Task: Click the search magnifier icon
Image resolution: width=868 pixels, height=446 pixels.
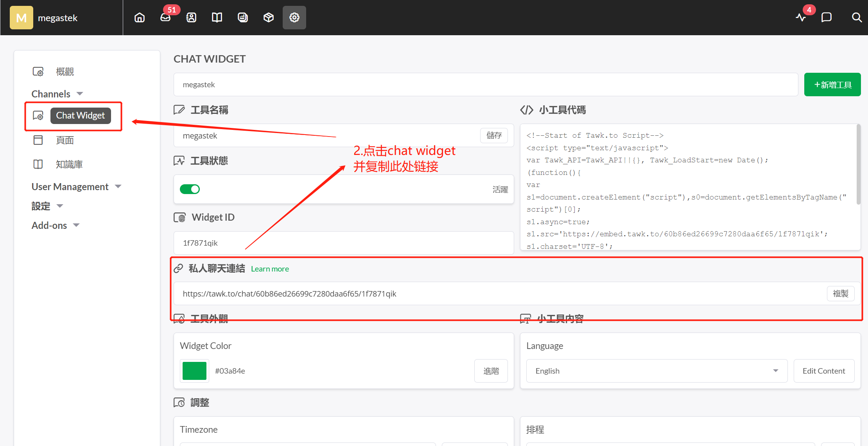Action: coord(856,18)
